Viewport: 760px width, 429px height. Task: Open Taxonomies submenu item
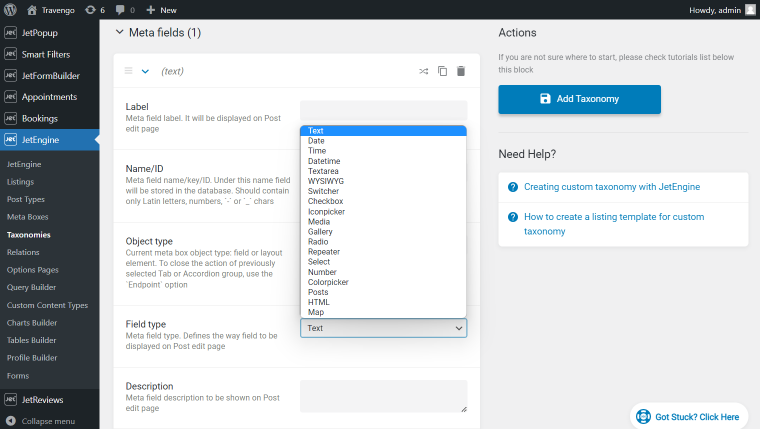tap(29, 235)
